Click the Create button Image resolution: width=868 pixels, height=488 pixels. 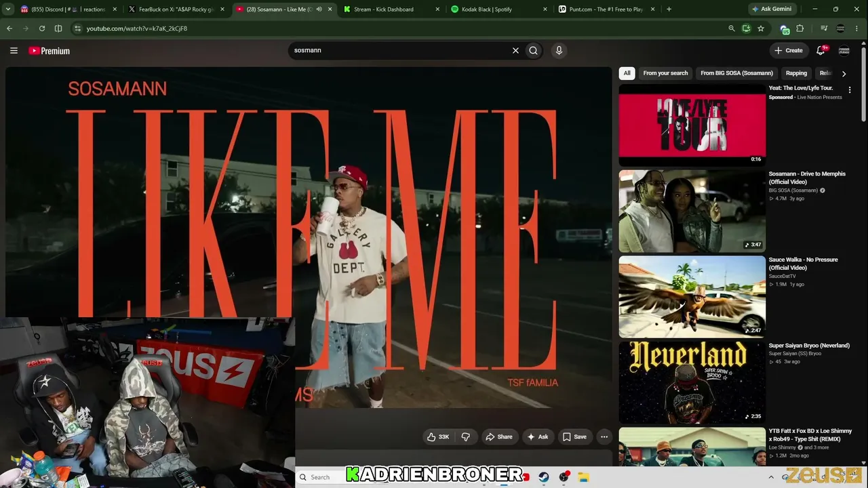[789, 50]
